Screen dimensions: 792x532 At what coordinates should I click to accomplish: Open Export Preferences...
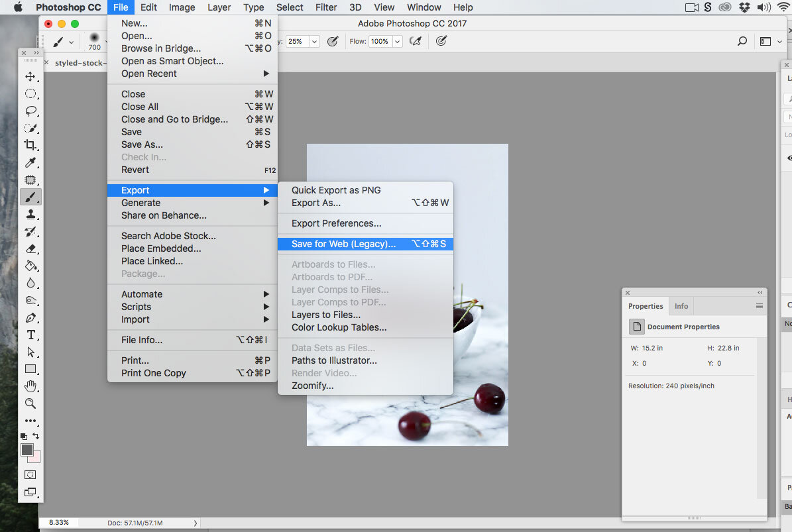click(x=365, y=223)
